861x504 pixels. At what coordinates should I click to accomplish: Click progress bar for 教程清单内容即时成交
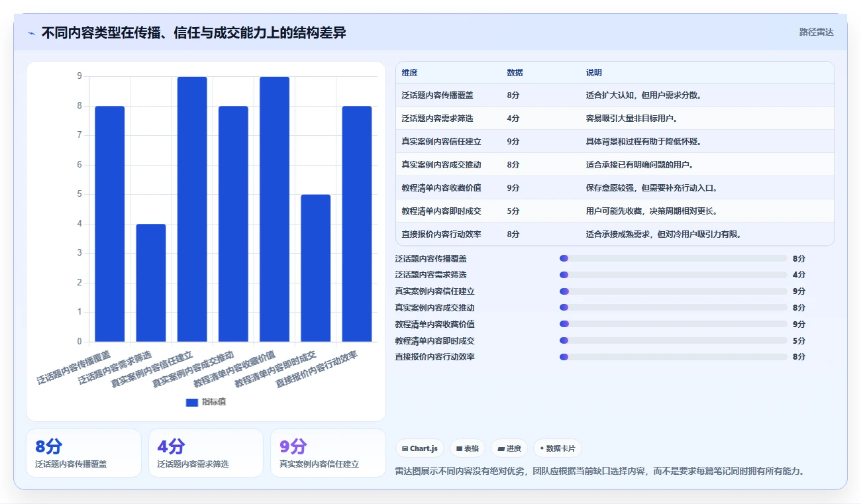(674, 340)
